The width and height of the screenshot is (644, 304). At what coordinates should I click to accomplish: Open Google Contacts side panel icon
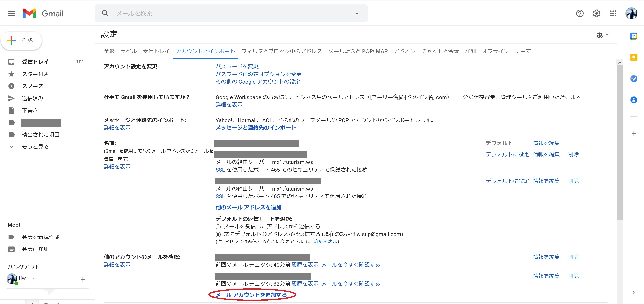click(634, 100)
